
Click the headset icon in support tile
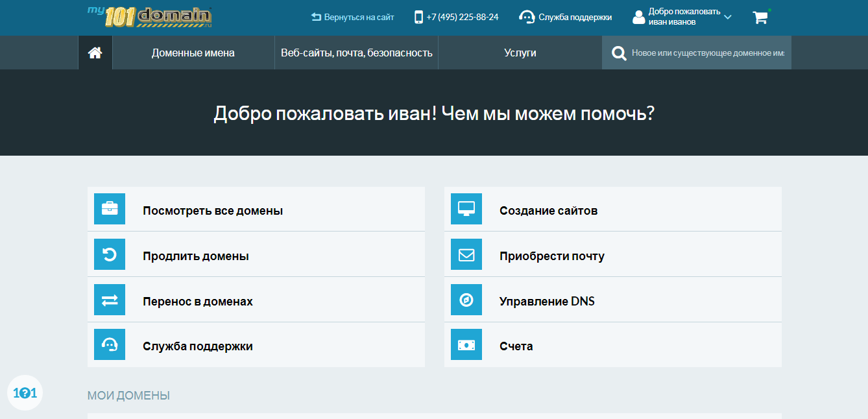click(x=110, y=344)
